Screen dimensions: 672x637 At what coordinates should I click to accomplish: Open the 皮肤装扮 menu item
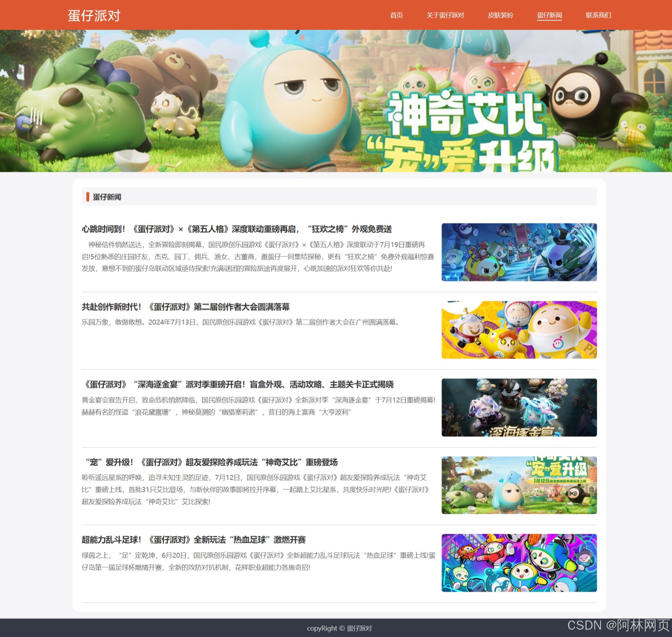tap(500, 15)
